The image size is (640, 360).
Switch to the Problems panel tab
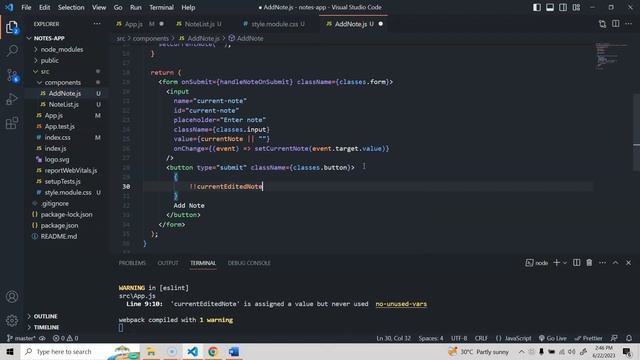pyautogui.click(x=132, y=263)
